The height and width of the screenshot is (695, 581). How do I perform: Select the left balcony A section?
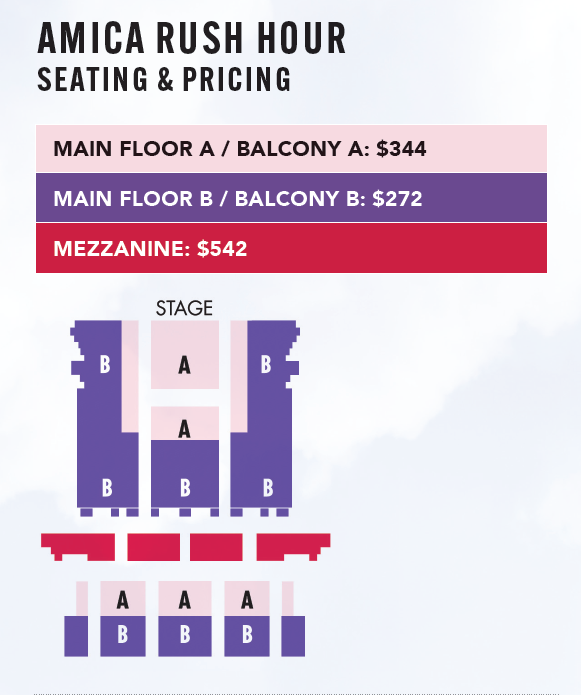click(123, 599)
